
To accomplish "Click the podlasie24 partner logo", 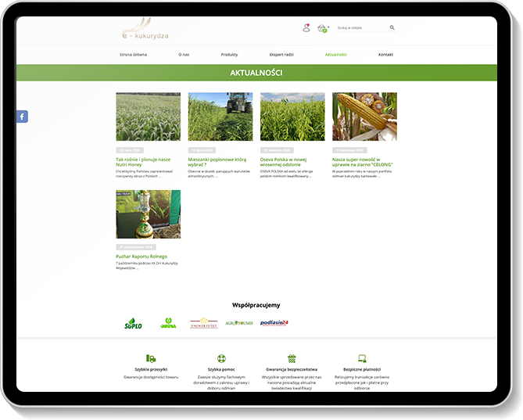I will (274, 323).
